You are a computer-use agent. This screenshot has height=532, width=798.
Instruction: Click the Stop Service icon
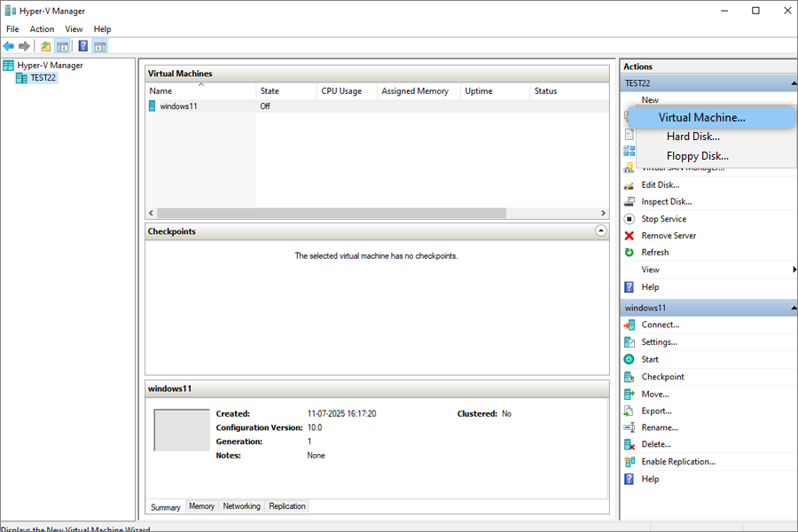tap(630, 219)
